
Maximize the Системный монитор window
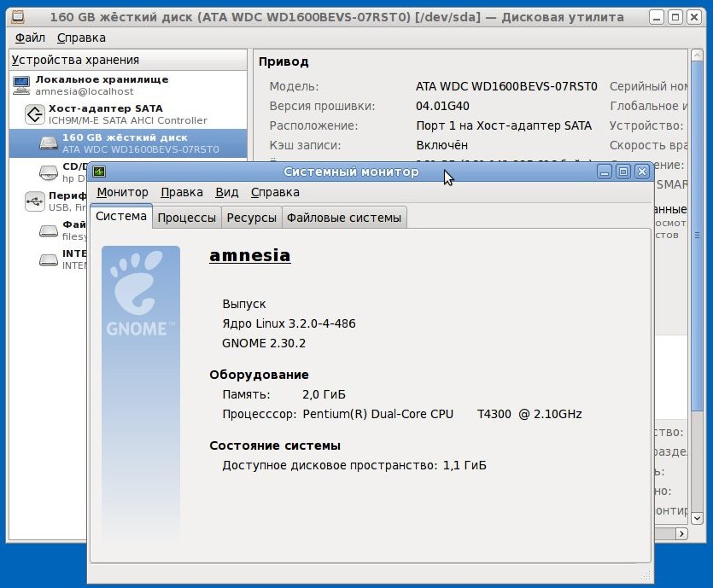pyautogui.click(x=623, y=172)
